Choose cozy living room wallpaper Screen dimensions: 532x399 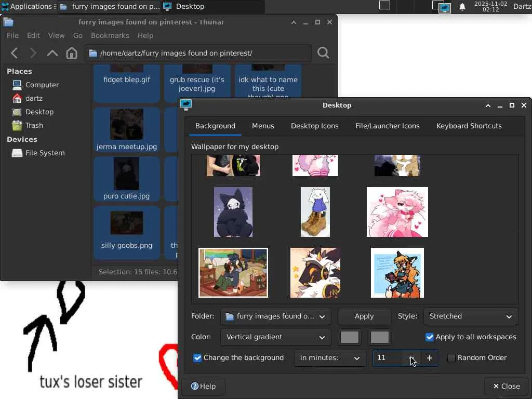tap(233, 273)
